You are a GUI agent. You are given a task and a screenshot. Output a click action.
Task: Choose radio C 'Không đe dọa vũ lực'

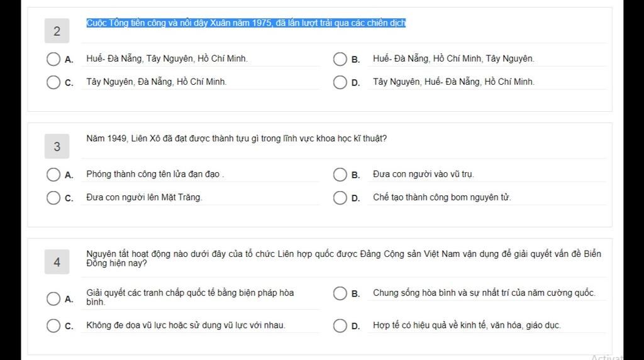click(53, 326)
